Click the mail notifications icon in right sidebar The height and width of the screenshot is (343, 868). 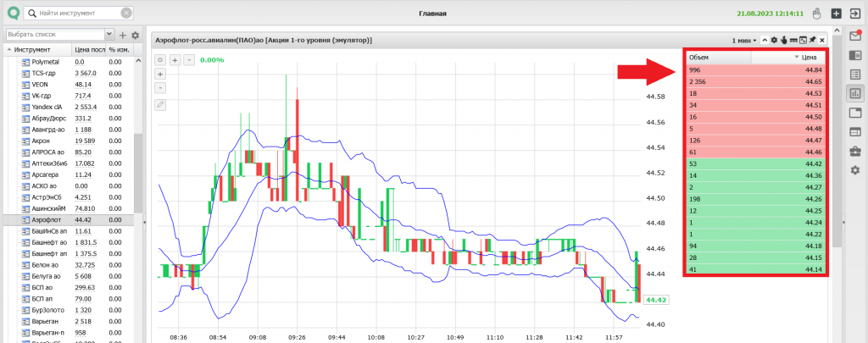(x=855, y=36)
